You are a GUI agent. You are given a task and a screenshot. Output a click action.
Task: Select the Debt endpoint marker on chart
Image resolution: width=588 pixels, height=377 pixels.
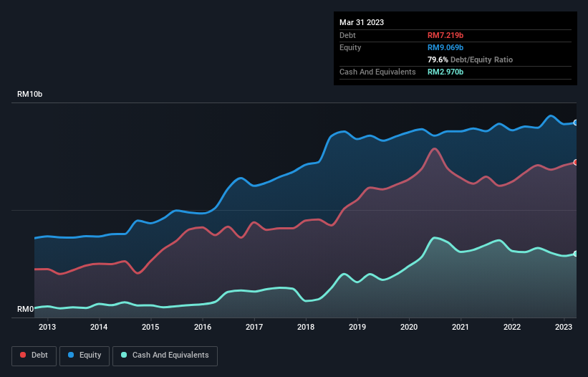[x=576, y=163]
